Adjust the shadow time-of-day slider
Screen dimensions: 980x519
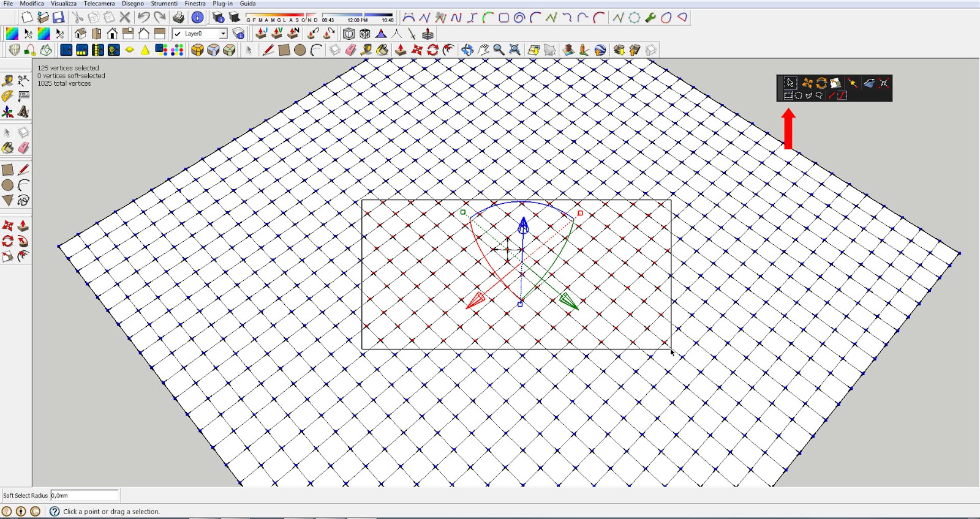point(358,17)
